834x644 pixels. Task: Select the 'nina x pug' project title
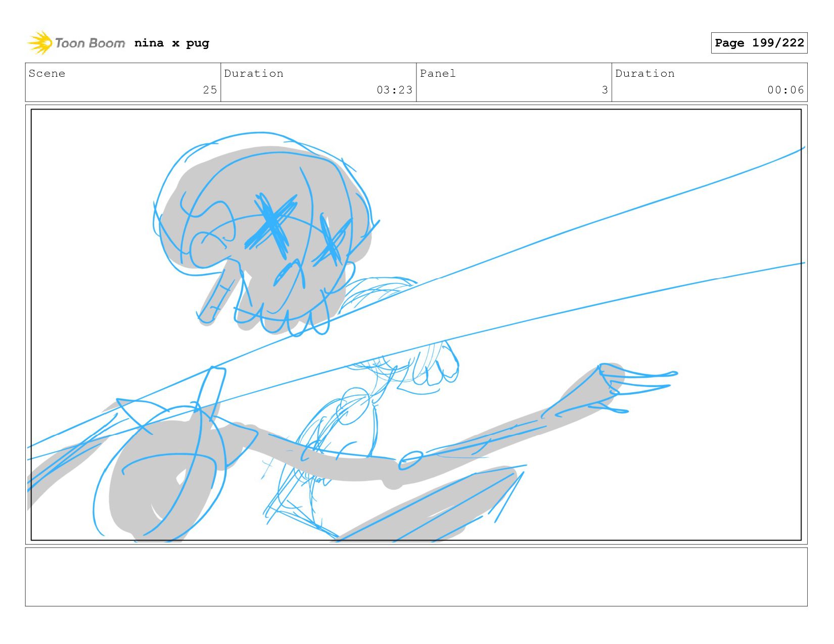172,43
